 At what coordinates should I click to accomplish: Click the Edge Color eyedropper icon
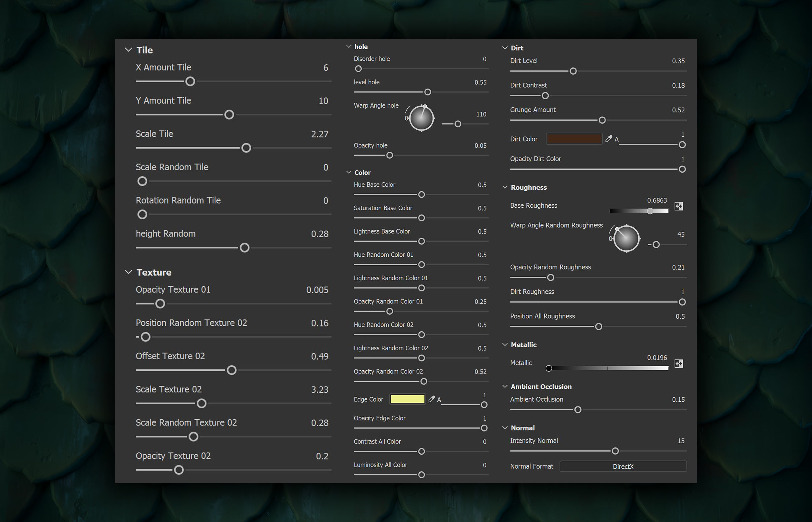432,399
